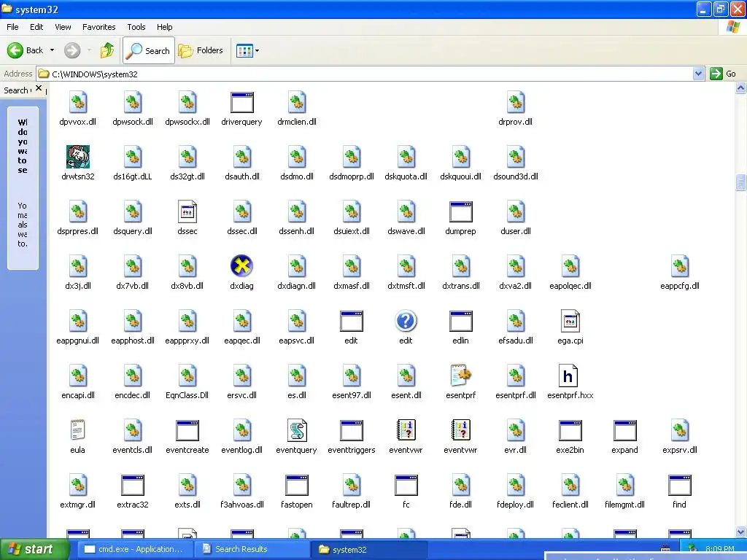Switch to Search Results taskbar window
The width and height of the screenshot is (747, 560).
[252, 549]
